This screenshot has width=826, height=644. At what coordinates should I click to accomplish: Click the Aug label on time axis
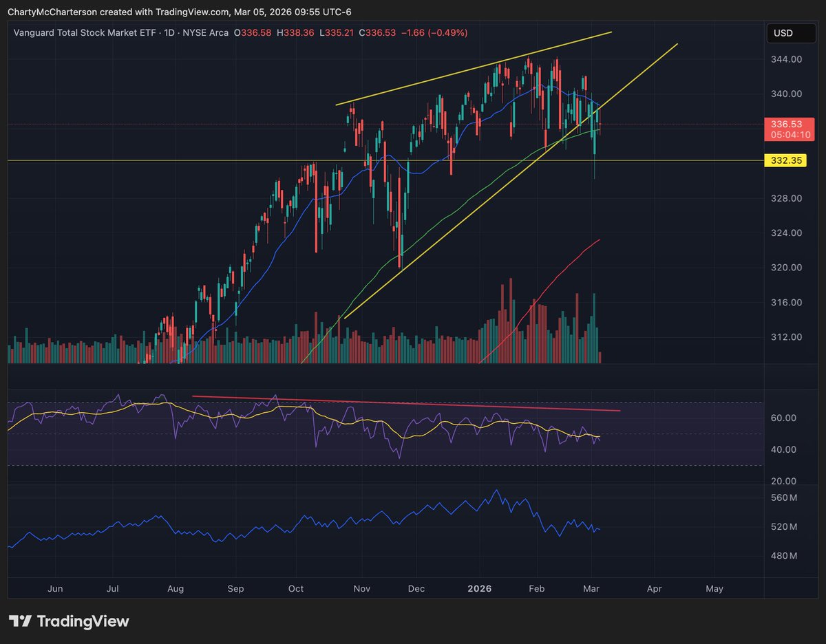pyautogui.click(x=176, y=589)
